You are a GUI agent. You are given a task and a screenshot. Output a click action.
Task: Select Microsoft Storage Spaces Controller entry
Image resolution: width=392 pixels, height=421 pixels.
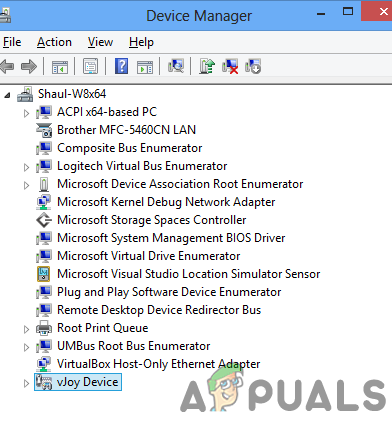click(x=152, y=220)
